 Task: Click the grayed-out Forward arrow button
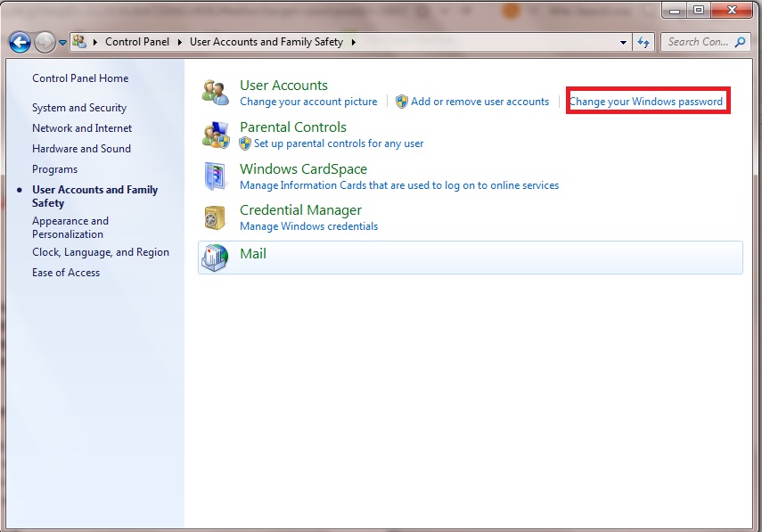[45, 42]
